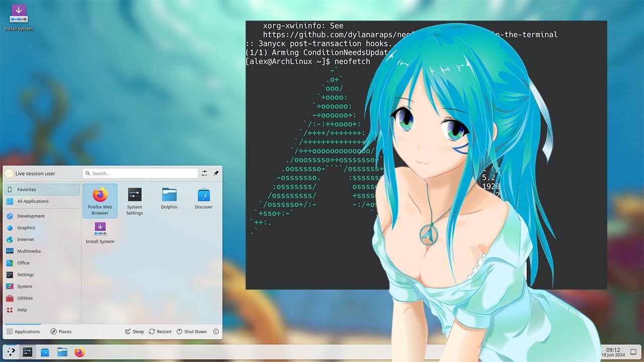This screenshot has height=362, width=644.
Task: Open the Internet category
Action: tap(42, 239)
